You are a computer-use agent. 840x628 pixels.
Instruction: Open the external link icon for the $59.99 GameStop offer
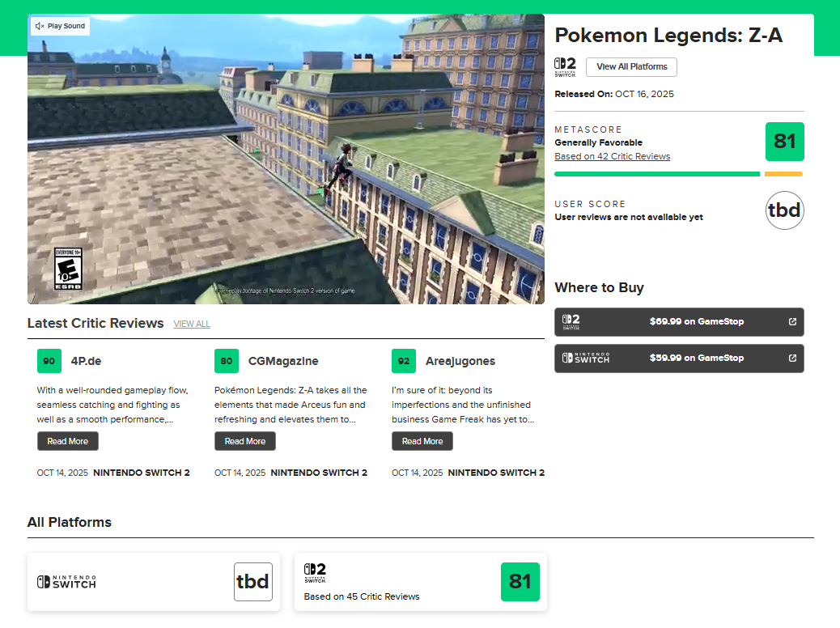792,358
